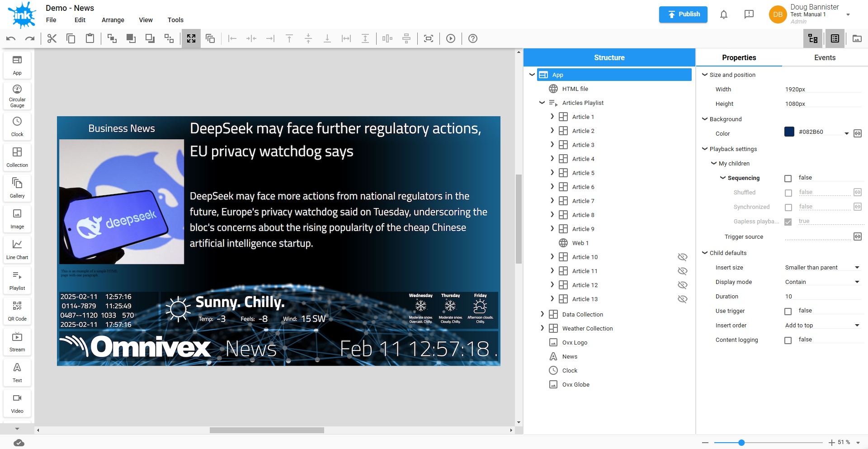The width and height of the screenshot is (868, 449).
Task: Open Help question mark icon
Action: tap(473, 38)
